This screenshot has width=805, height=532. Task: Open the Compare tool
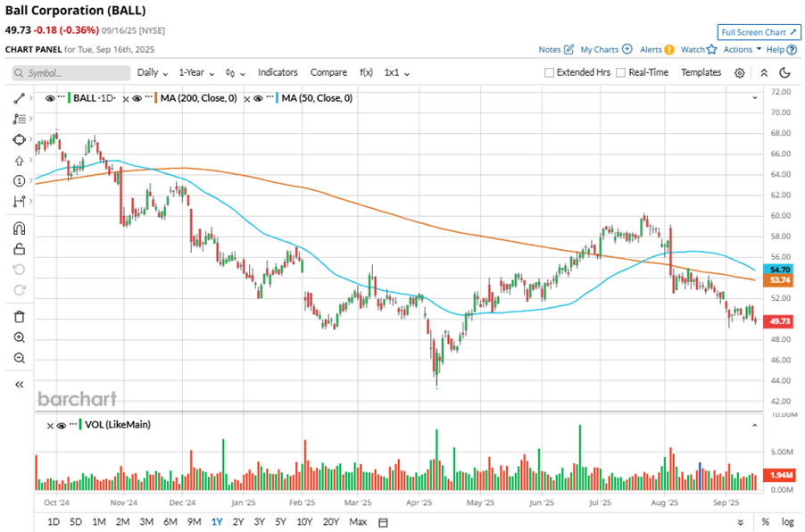click(x=328, y=73)
